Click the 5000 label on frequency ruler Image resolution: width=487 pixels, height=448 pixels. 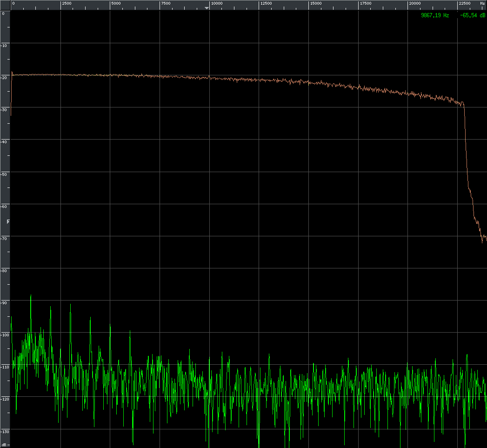click(116, 3)
